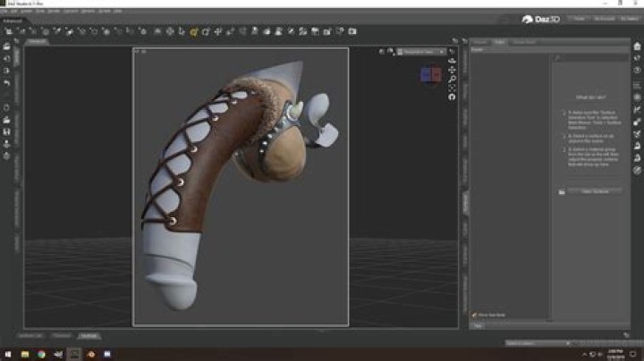Click the zoom magnifier icon in viewport controls
Image resolution: width=644 pixels, height=361 pixels.
click(453, 79)
